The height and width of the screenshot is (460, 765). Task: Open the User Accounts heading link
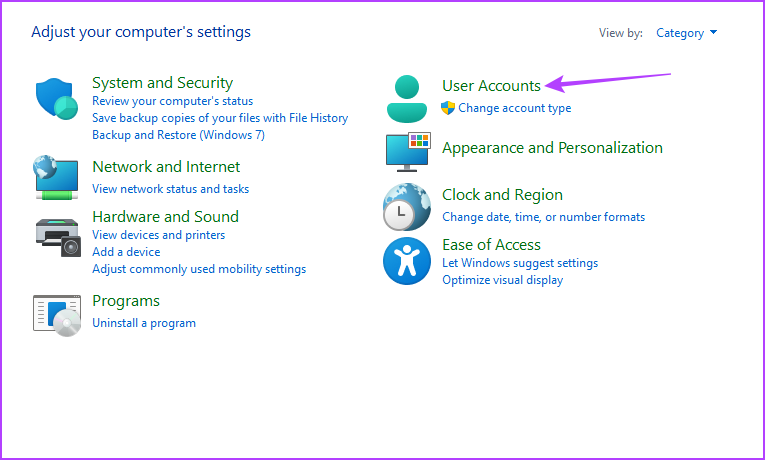pos(491,86)
